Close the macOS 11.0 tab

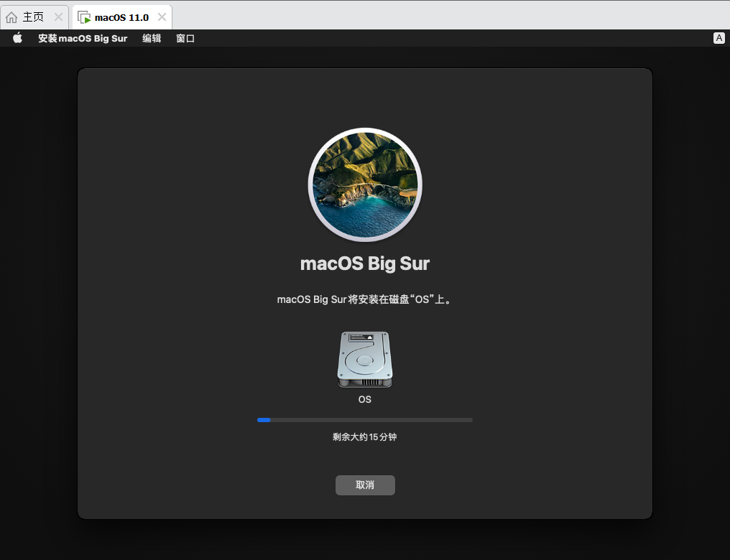coord(162,17)
